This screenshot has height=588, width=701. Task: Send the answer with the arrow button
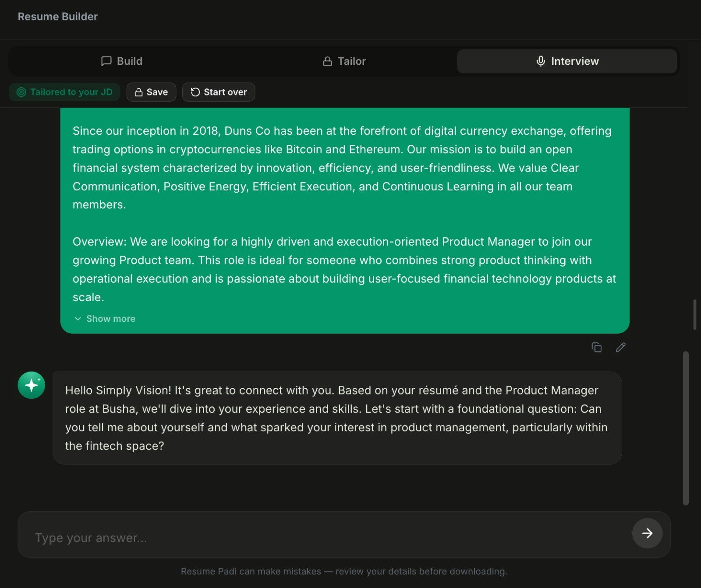pos(647,533)
